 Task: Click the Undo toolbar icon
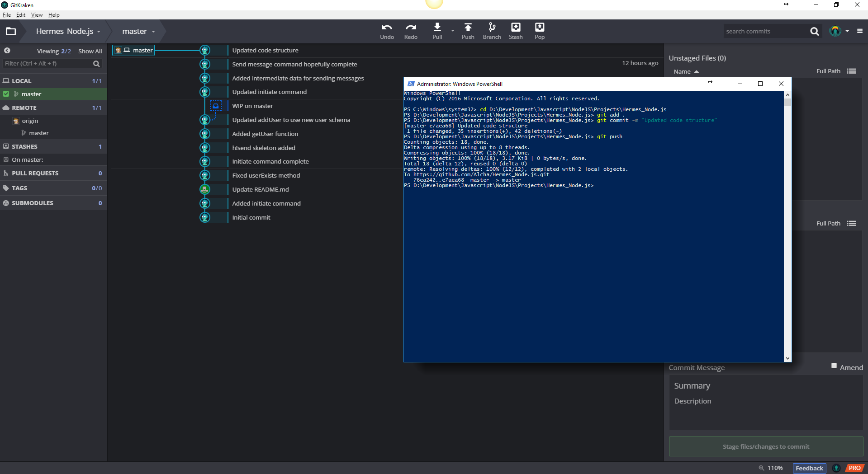tap(387, 31)
